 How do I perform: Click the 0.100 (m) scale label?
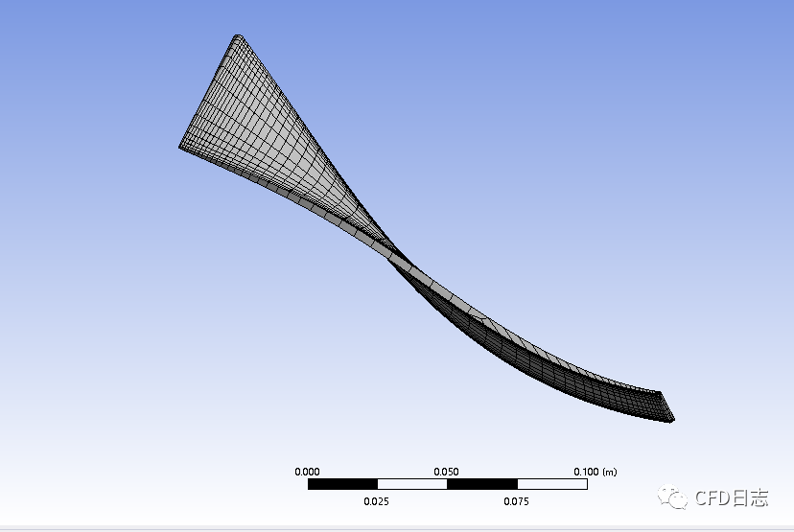(x=595, y=472)
